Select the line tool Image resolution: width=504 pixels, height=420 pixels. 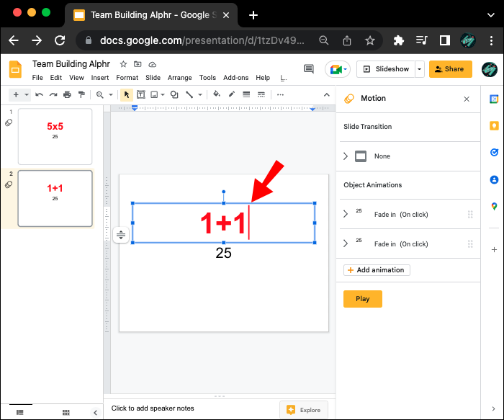pyautogui.click(x=189, y=94)
